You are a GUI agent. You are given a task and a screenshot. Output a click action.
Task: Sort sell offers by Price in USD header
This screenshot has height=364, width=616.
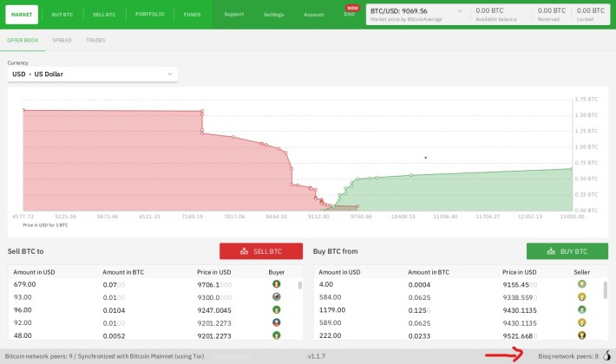click(x=213, y=272)
